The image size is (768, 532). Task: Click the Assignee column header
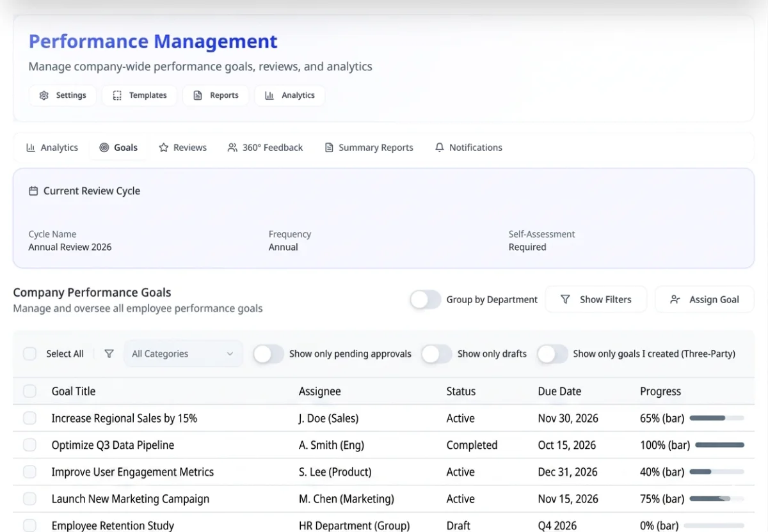320,391
